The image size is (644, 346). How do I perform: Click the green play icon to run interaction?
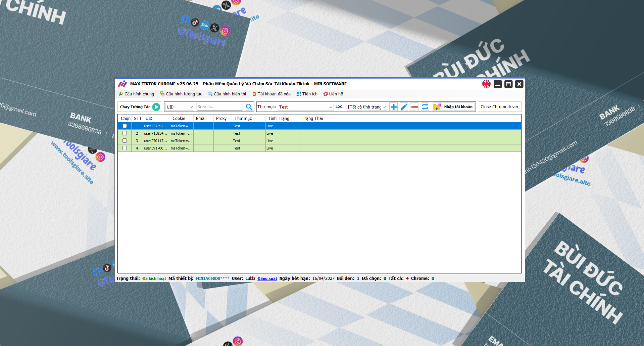[156, 107]
